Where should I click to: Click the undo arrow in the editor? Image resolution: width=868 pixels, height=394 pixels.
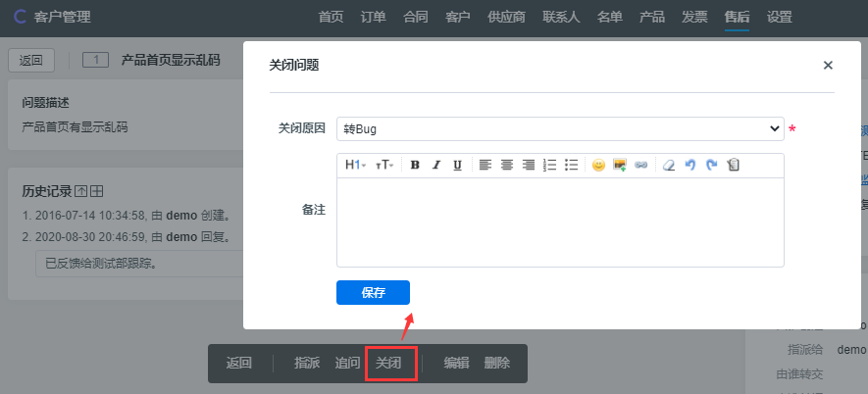click(x=690, y=165)
